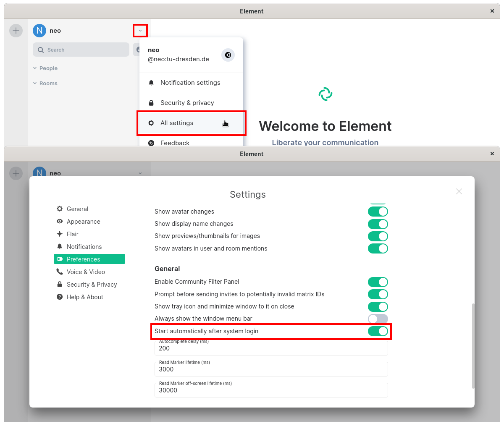Screen dimensions: 504x426
Task: Click the Settings dialog scrollbar
Action: click(x=473, y=346)
